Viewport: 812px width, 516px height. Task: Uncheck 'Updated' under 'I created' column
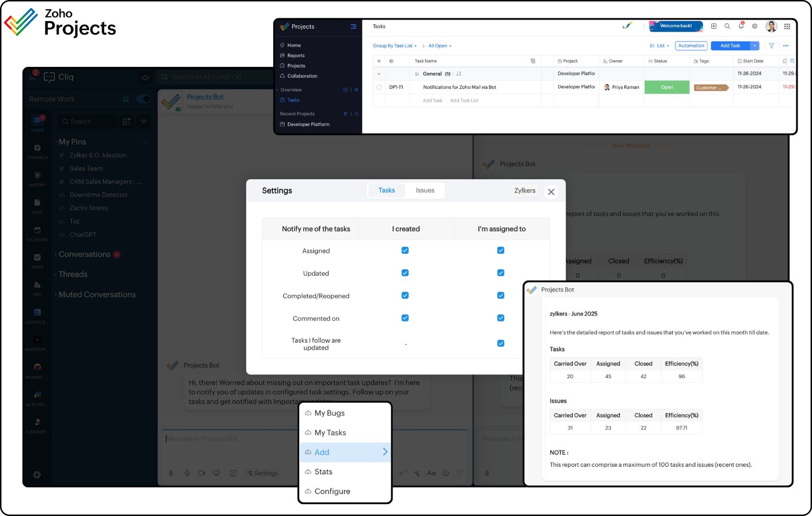[x=405, y=272]
